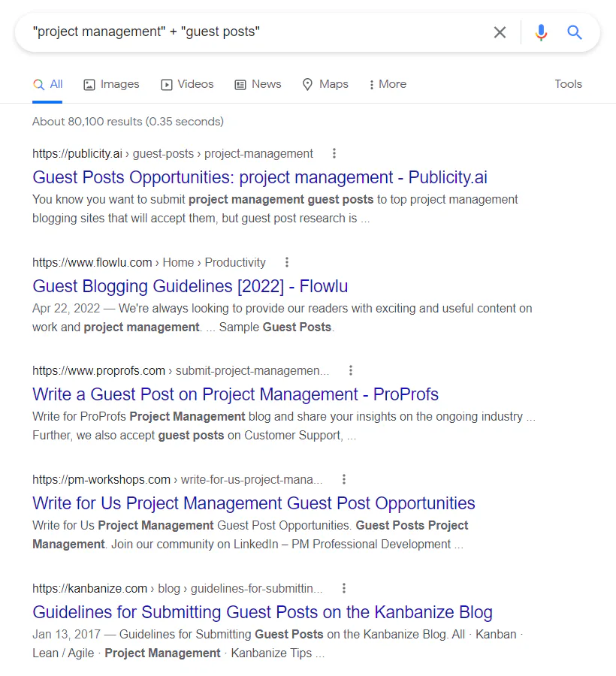The image size is (616, 676).
Task: Click the kanbanize.com URL breadcrumb
Action: [177, 588]
